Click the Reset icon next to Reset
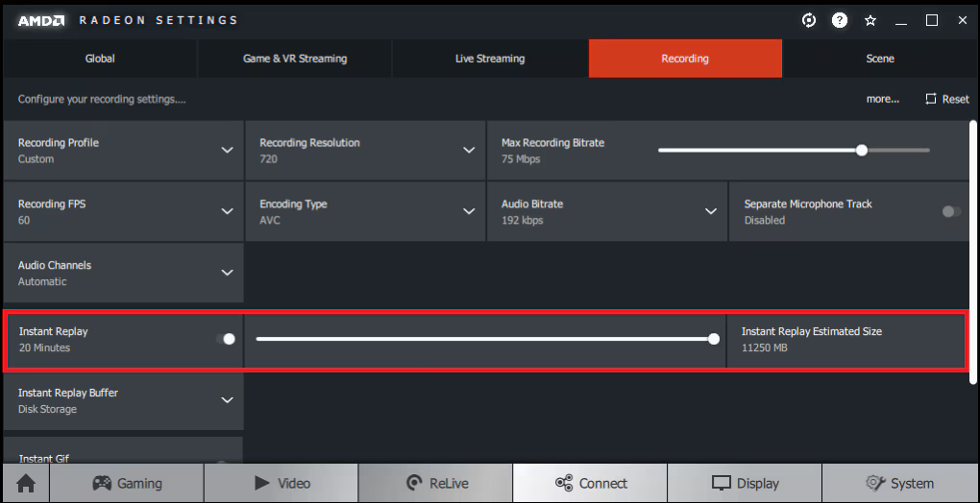The width and height of the screenshot is (980, 503). pos(931,99)
